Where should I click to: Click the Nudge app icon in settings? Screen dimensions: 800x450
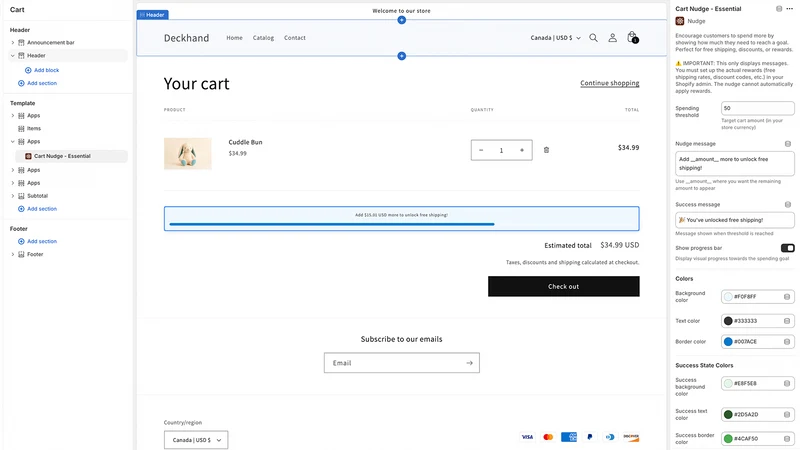coord(680,21)
